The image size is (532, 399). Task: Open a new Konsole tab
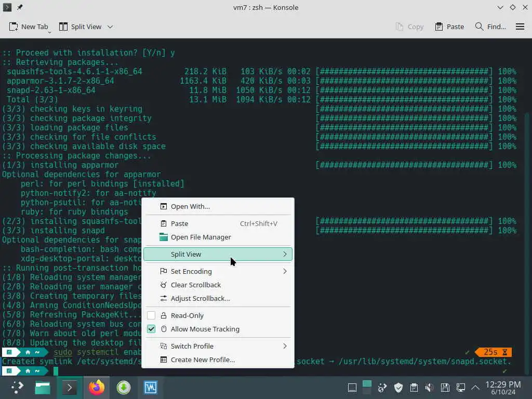pyautogui.click(x=29, y=26)
